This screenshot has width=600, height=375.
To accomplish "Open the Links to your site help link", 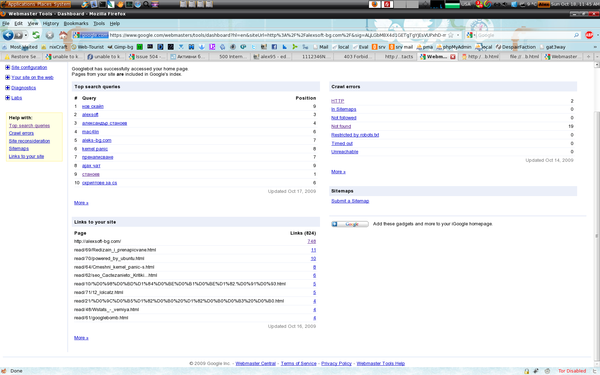I will pos(26,156).
